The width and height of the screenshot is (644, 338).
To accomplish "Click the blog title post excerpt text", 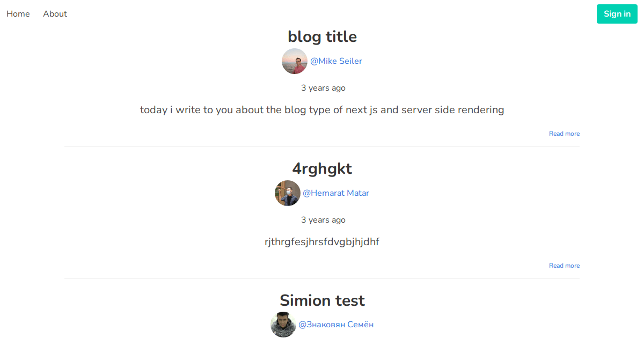I will click(x=322, y=109).
